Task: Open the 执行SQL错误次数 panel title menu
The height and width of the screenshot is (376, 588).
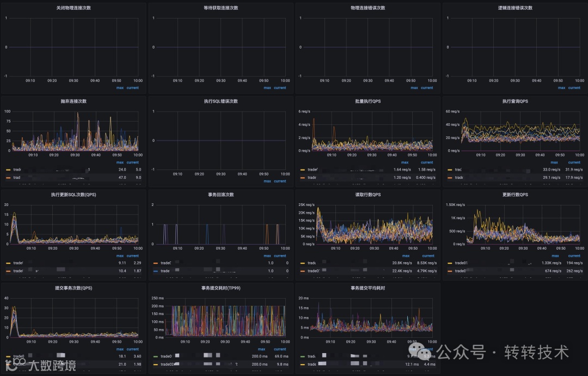Action: 221,101
